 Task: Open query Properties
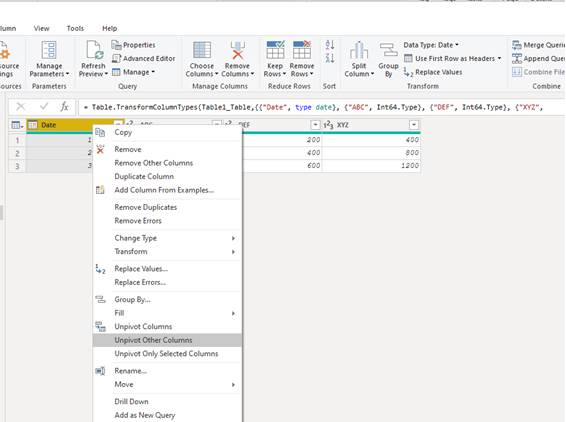pos(134,45)
